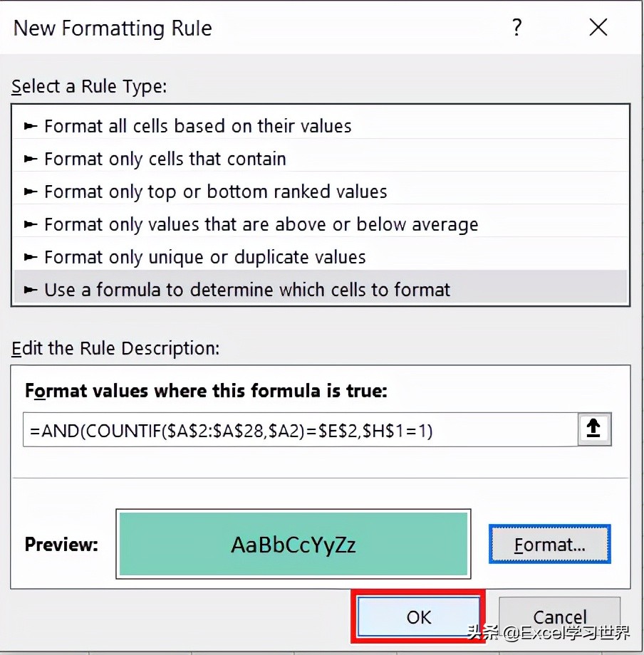
Task: Select 'Format only values that are above or below average'
Action: 261,224
